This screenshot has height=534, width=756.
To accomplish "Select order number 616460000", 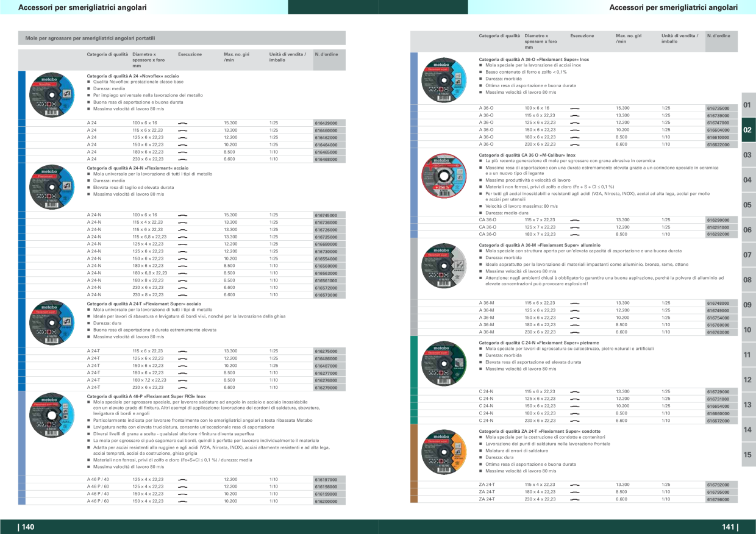I will [326, 130].
